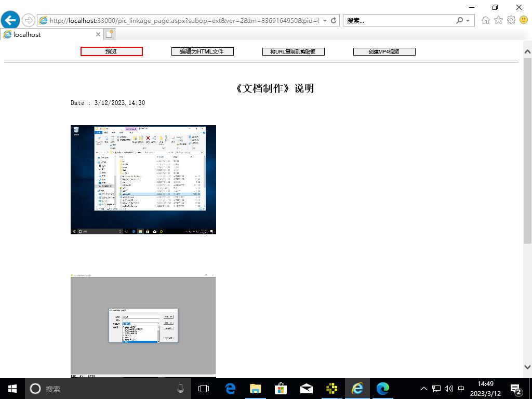The height and width of the screenshot is (399, 532).
Task: Close the localhost tab
Action: [98, 34]
